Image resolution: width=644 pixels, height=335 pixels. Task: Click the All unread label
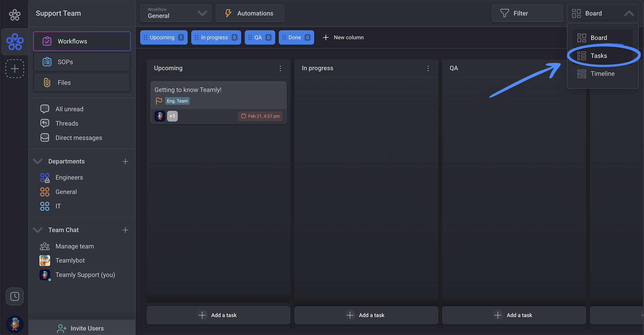pyautogui.click(x=69, y=109)
